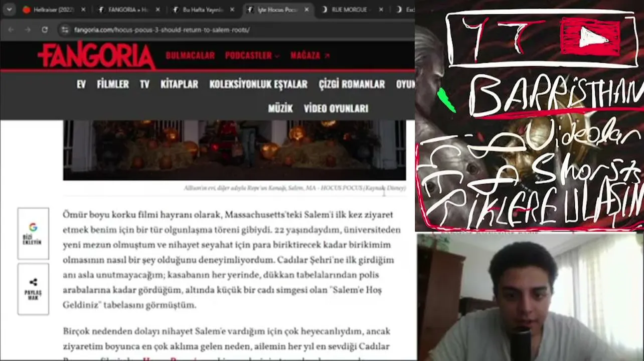Click the Hocus Pocus house article image

[234, 150]
